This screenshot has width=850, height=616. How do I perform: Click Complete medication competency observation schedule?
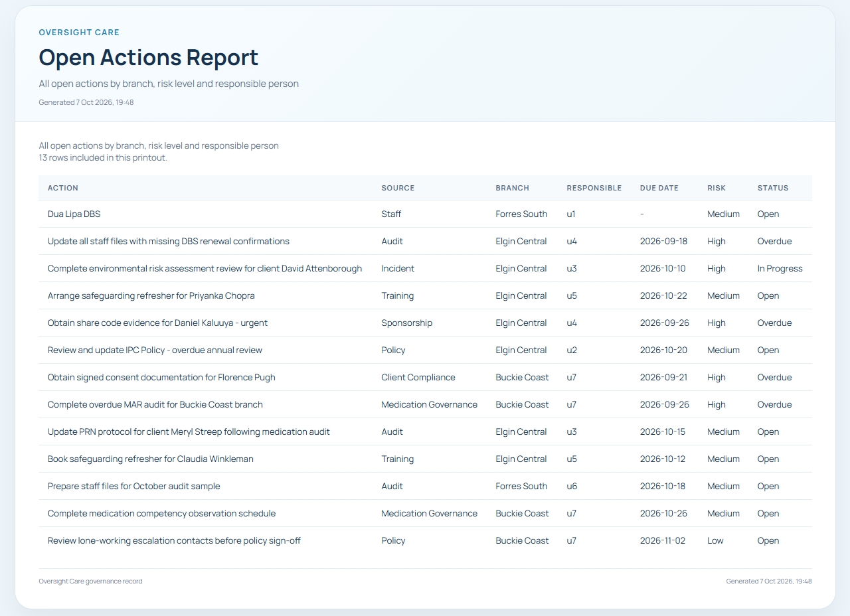coord(161,513)
